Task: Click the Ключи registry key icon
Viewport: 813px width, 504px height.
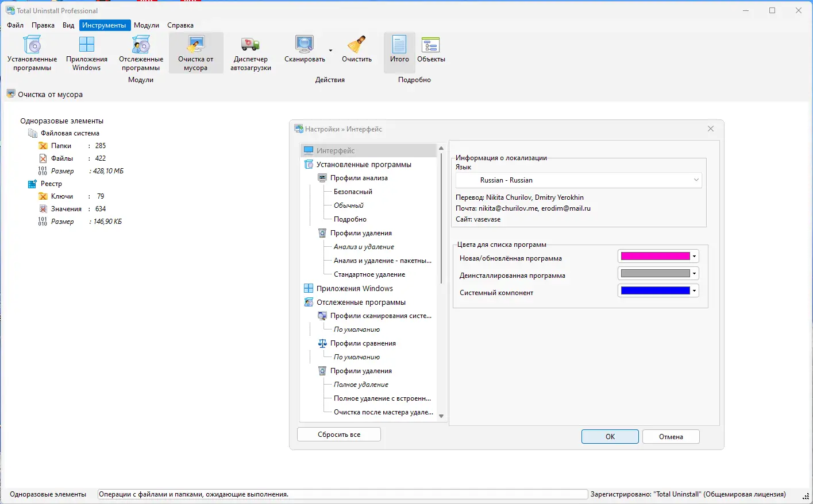Action: pos(43,196)
